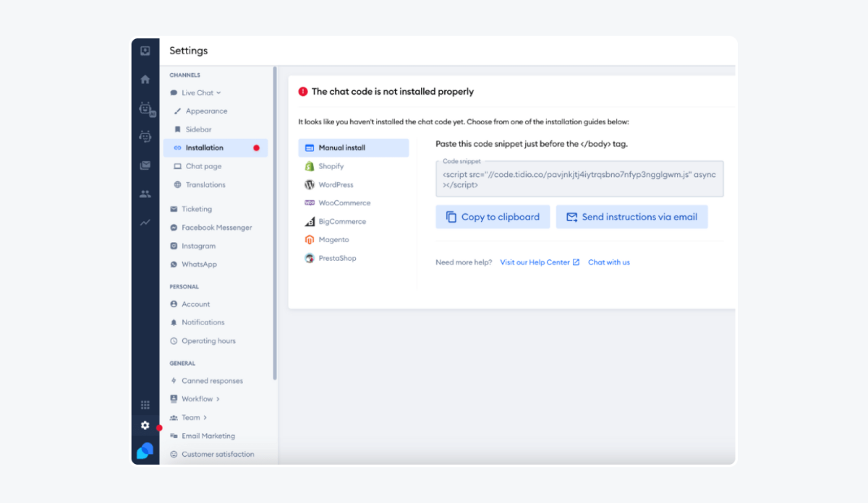
Task: Click inside the Code snippet field
Action: (579, 179)
